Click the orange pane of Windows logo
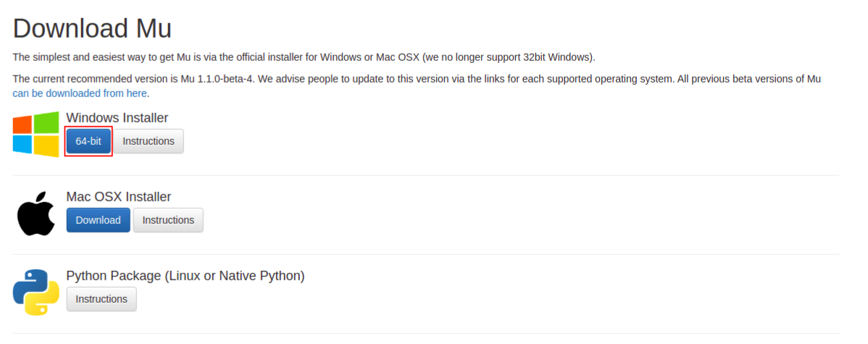The width and height of the screenshot is (868, 344). point(22,125)
